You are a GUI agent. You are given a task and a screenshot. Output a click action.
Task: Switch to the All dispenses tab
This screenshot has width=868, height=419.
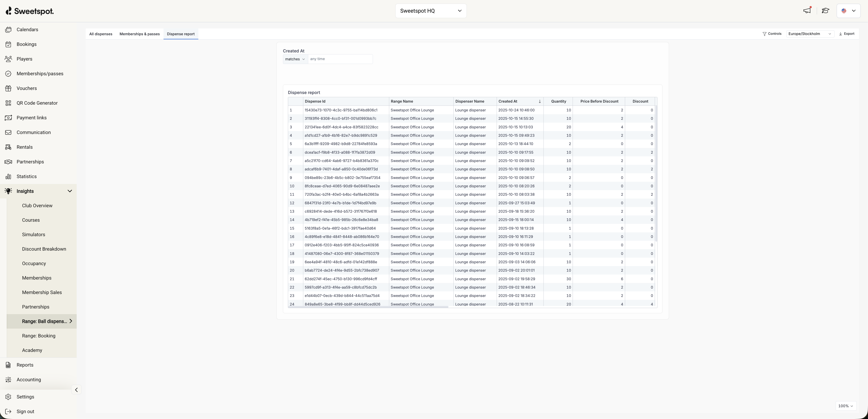pos(101,34)
